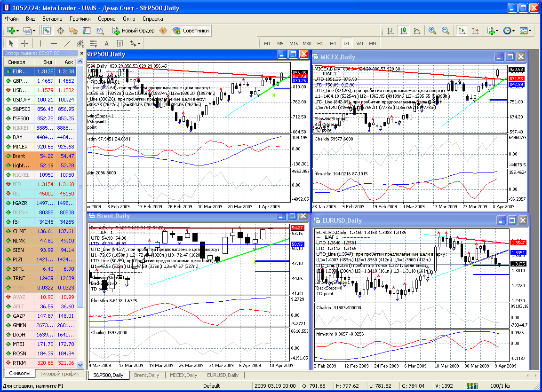Image resolution: width=542 pixels, height=392 pixels.
Task: Toggle Auto Scroll for the chart
Action: [x=462, y=31]
